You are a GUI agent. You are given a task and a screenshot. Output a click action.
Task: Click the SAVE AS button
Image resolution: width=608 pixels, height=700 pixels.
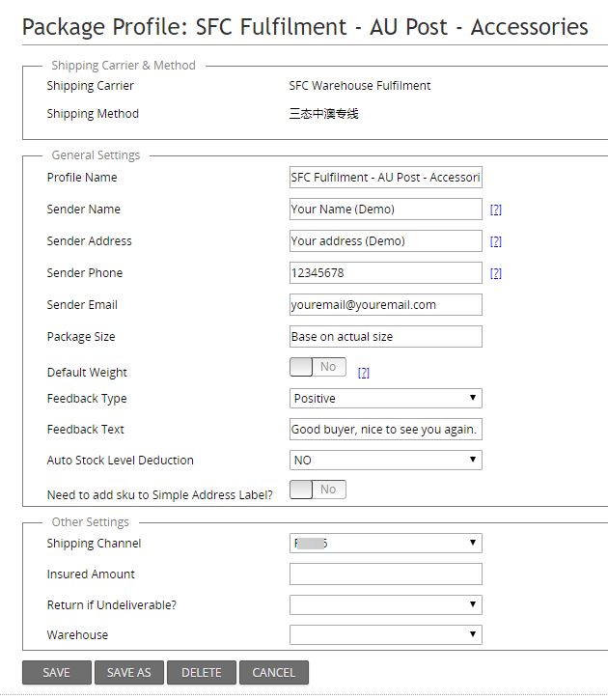coord(129,673)
